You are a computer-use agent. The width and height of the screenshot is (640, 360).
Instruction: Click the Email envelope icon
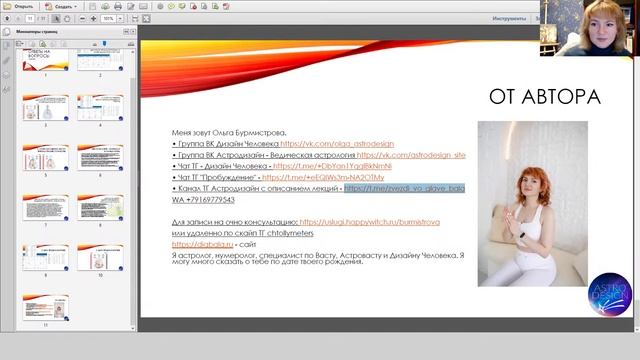(143, 6)
